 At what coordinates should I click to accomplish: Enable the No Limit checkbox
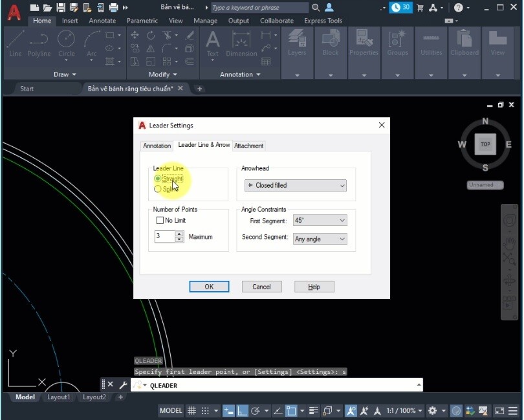pos(160,221)
